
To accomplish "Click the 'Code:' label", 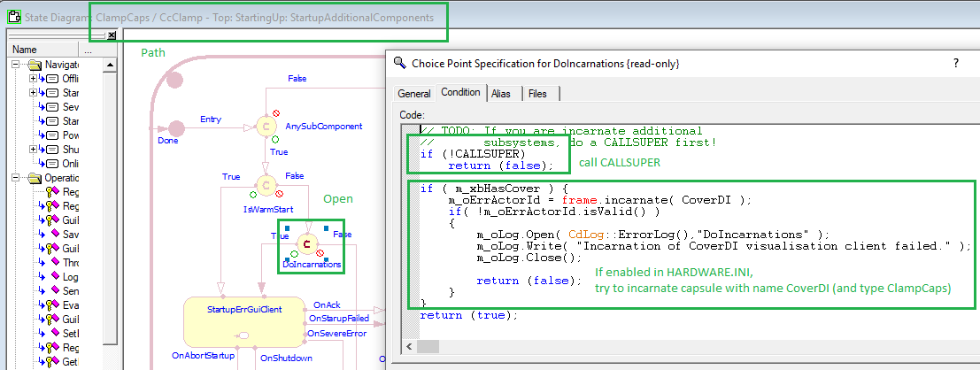I will [x=412, y=115].
